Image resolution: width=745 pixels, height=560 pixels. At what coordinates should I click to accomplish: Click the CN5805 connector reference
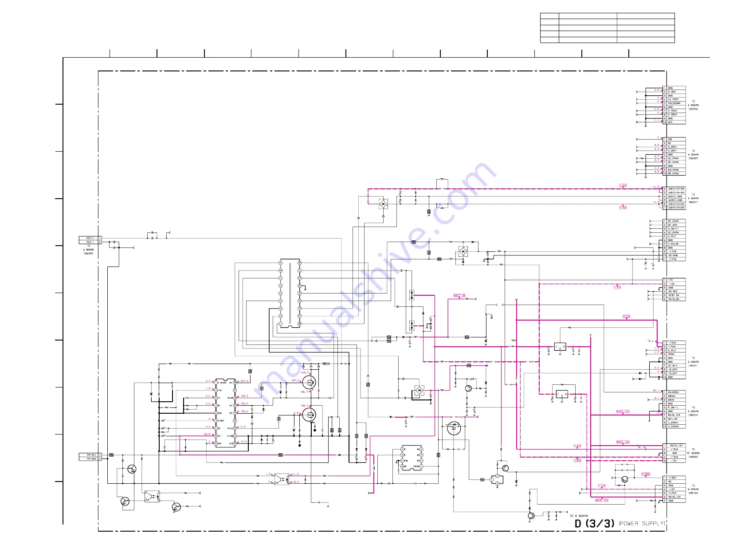pyautogui.click(x=693, y=457)
